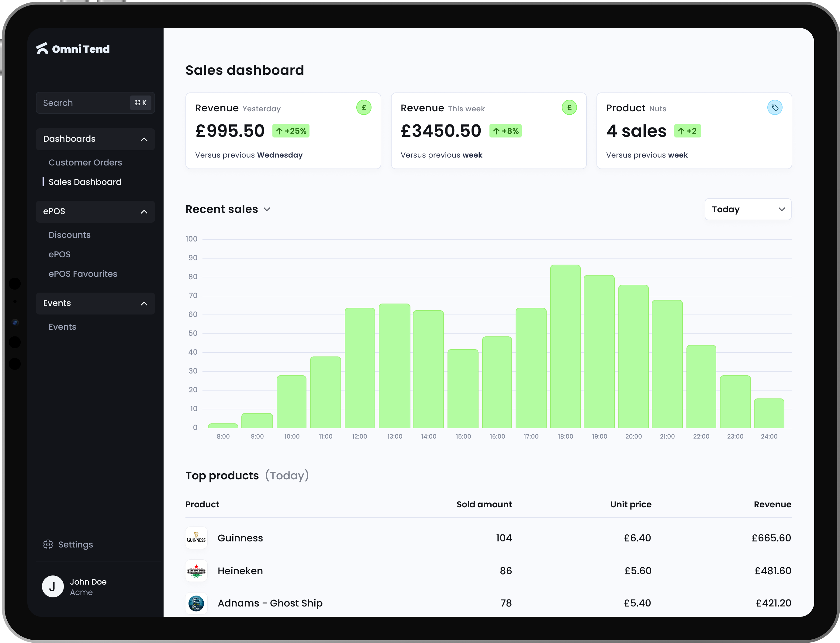Viewport: 840px width, 643px height.
Task: Collapse the Events sidebar section
Action: [144, 304]
